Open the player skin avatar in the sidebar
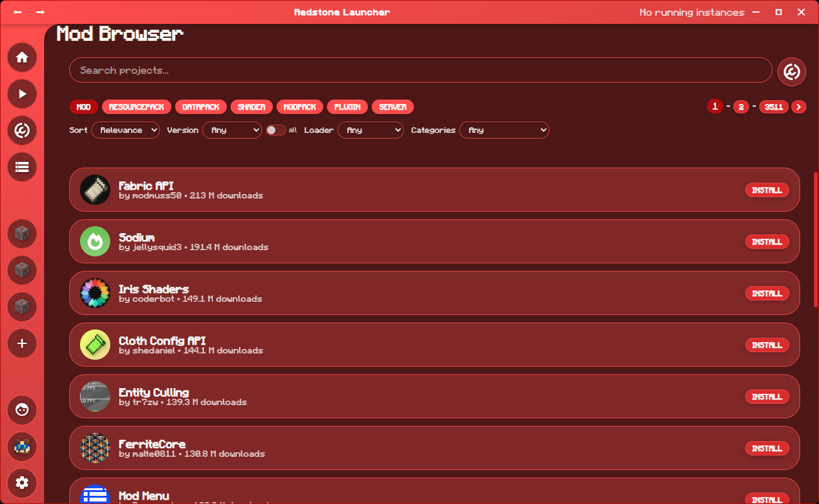 [x=22, y=447]
